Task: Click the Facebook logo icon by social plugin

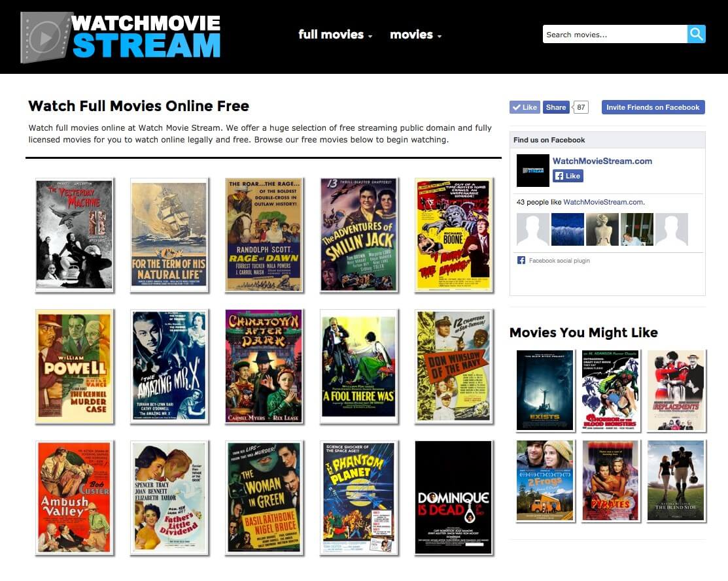Action: click(x=521, y=260)
